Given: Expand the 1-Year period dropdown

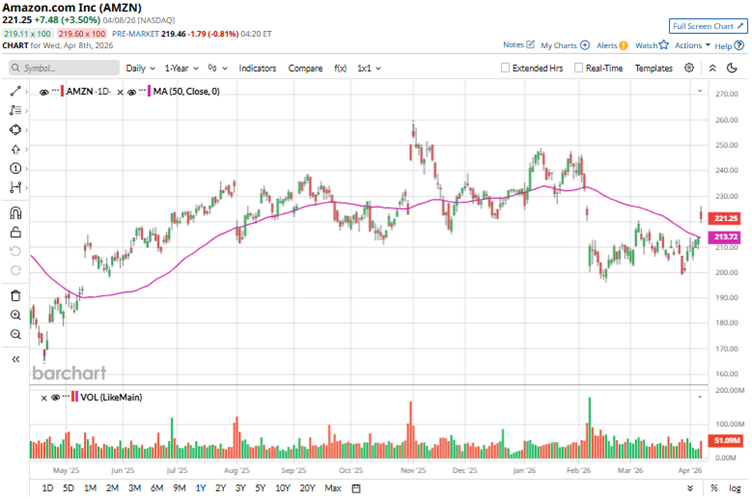Looking at the screenshot, I should click(183, 68).
